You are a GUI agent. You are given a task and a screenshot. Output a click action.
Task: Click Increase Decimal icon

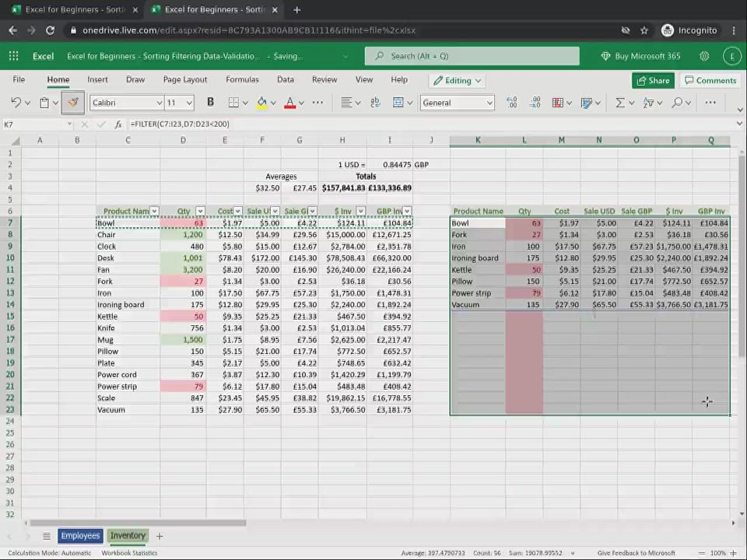512,103
